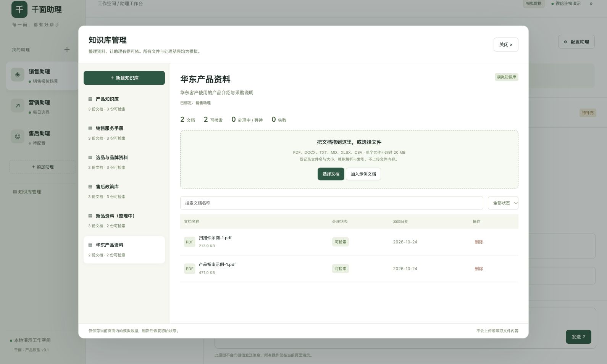The width and height of the screenshot is (607, 364).
Task: Click the icon next to 华东产品资料 in list
Action: click(90, 245)
